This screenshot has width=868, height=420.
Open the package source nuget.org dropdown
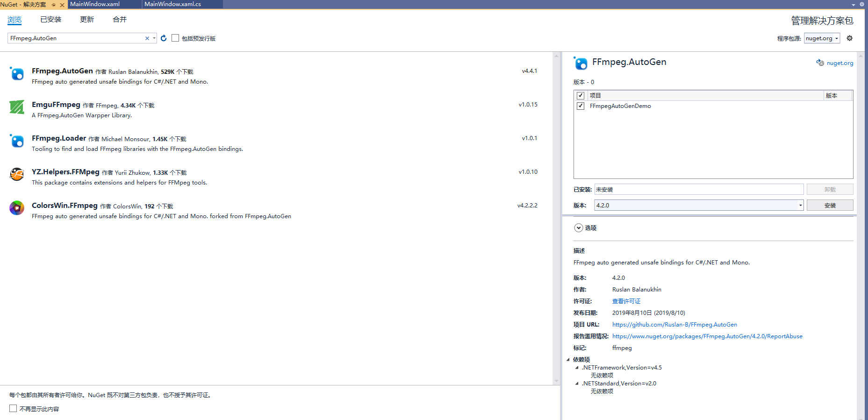coord(822,38)
